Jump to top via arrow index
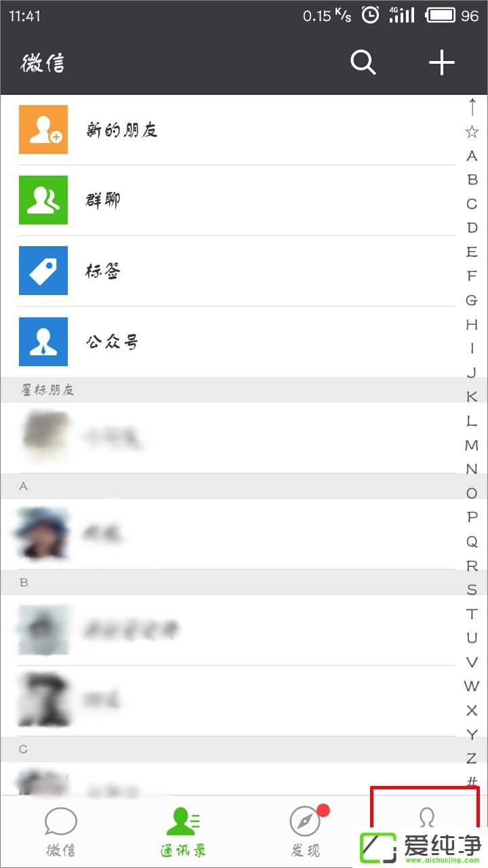The height and width of the screenshot is (868, 488). point(472,106)
